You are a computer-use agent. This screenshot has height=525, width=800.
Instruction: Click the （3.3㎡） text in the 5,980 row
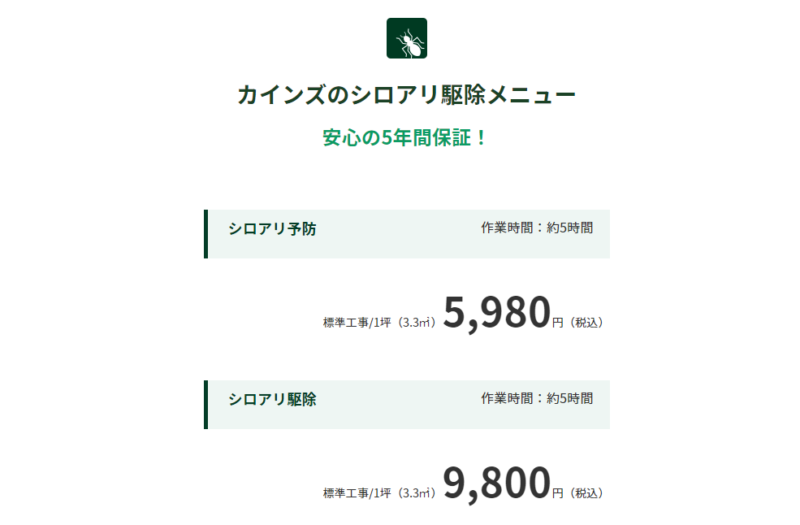(416, 322)
